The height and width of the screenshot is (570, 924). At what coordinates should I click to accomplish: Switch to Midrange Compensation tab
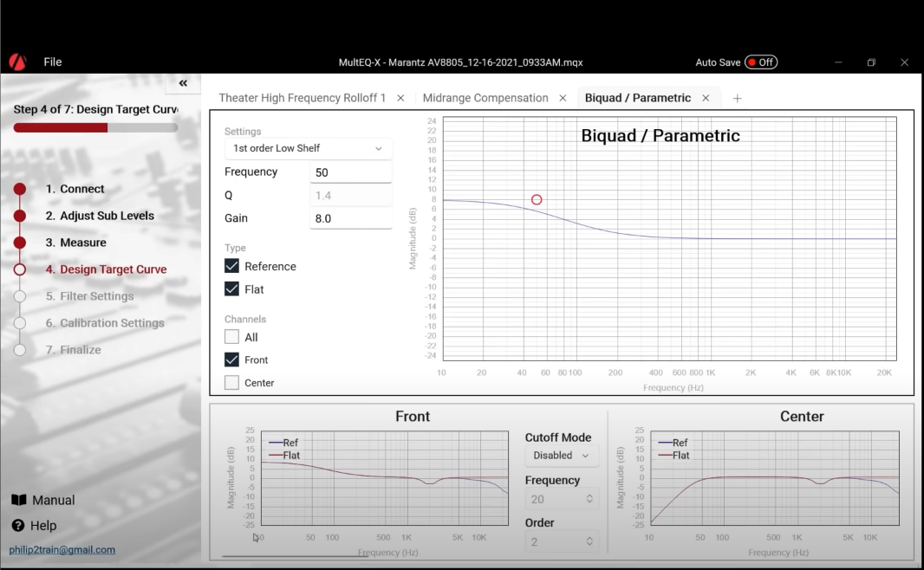pos(485,99)
